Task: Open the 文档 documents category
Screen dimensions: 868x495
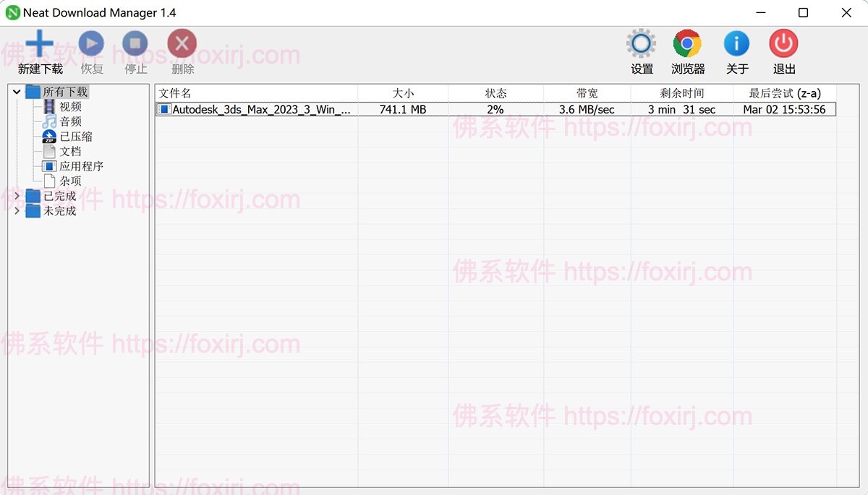Action: point(69,151)
